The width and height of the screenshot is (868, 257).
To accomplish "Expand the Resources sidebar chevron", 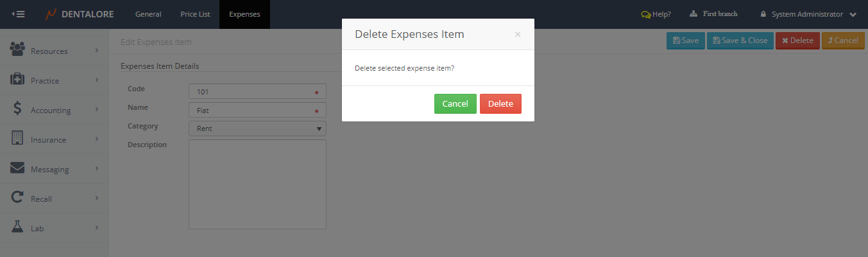I will [x=96, y=50].
